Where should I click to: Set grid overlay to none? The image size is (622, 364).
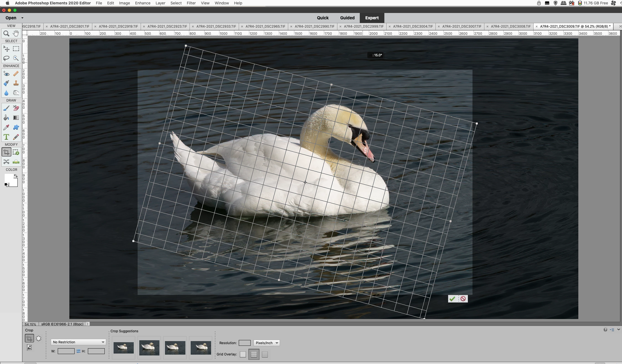point(243,354)
